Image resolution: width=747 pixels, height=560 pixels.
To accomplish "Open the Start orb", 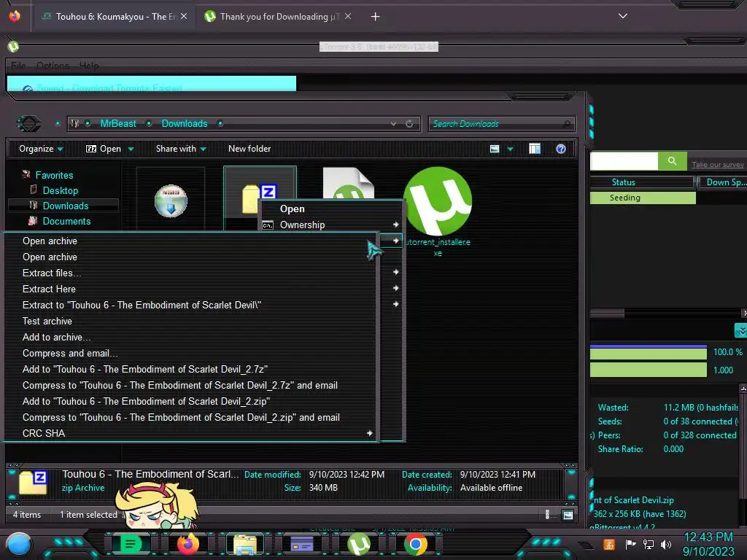I will pos(18,545).
